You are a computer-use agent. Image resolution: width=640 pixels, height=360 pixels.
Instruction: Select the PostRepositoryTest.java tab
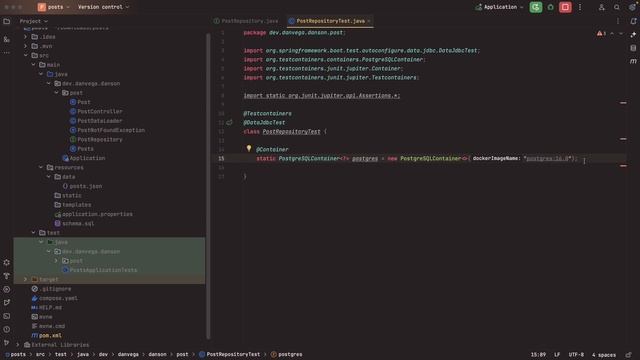click(330, 21)
